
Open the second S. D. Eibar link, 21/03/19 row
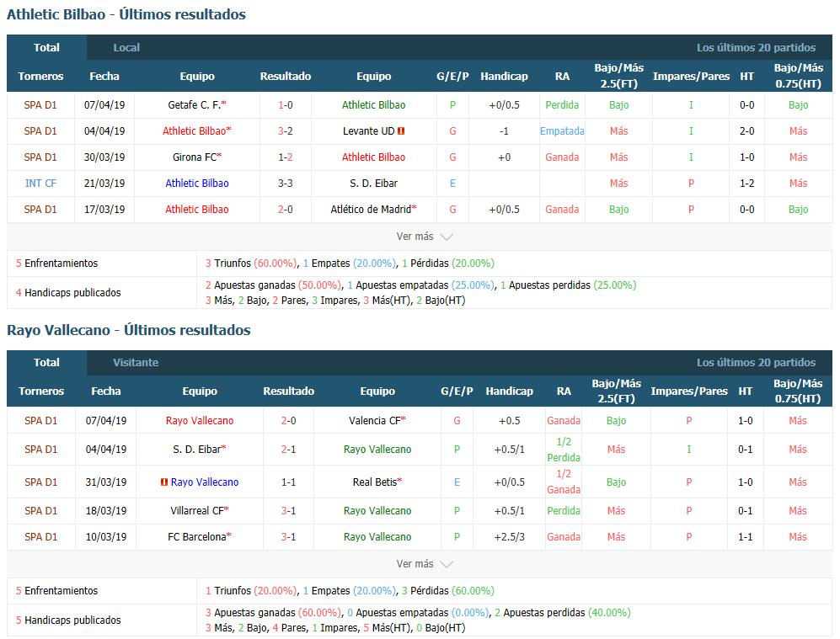(x=373, y=184)
